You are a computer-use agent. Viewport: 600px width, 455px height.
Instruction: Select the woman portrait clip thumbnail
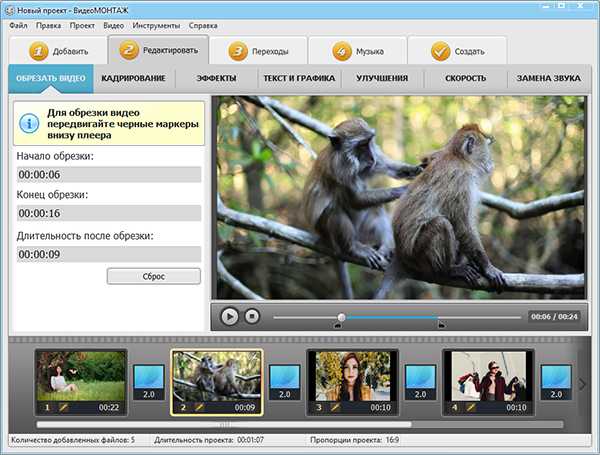coord(351,376)
